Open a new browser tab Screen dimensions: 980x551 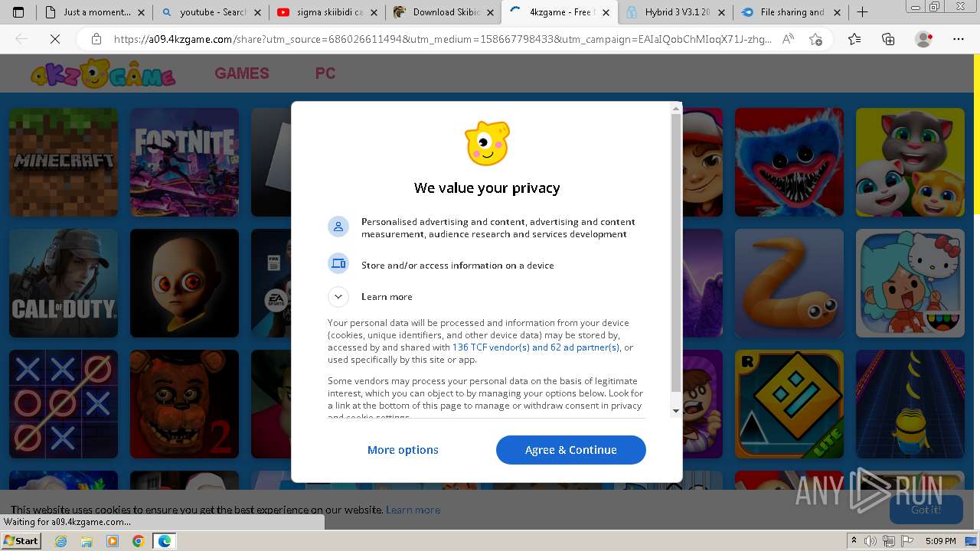(862, 12)
